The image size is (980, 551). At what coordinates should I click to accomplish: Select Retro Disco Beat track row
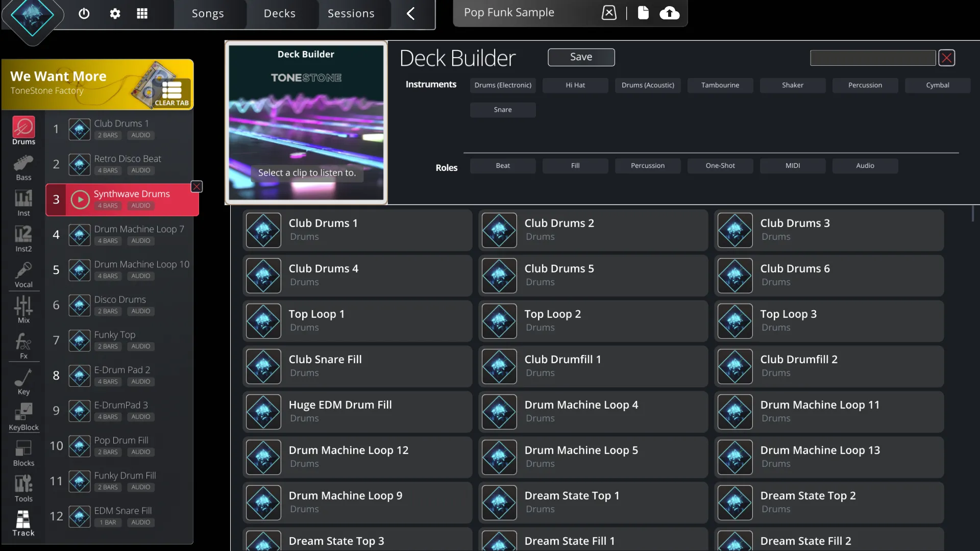[x=119, y=164]
